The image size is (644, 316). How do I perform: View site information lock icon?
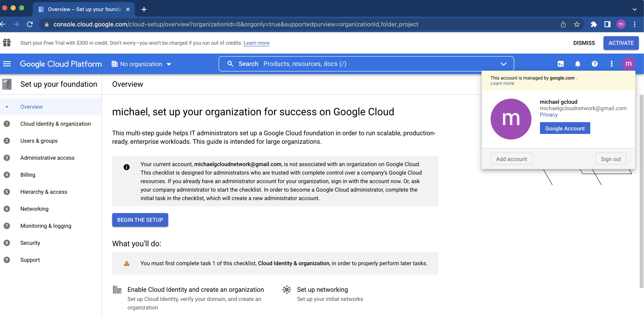[47, 24]
